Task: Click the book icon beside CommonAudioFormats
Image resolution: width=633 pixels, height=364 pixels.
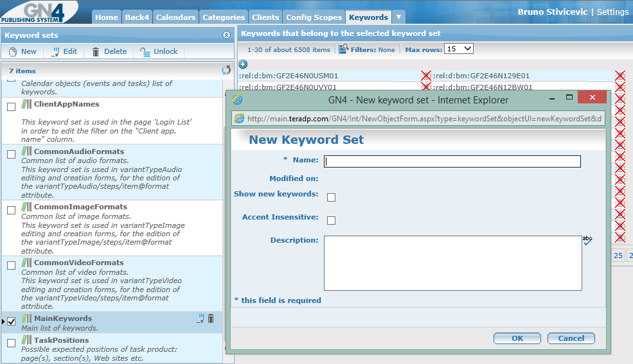Action: point(26,151)
